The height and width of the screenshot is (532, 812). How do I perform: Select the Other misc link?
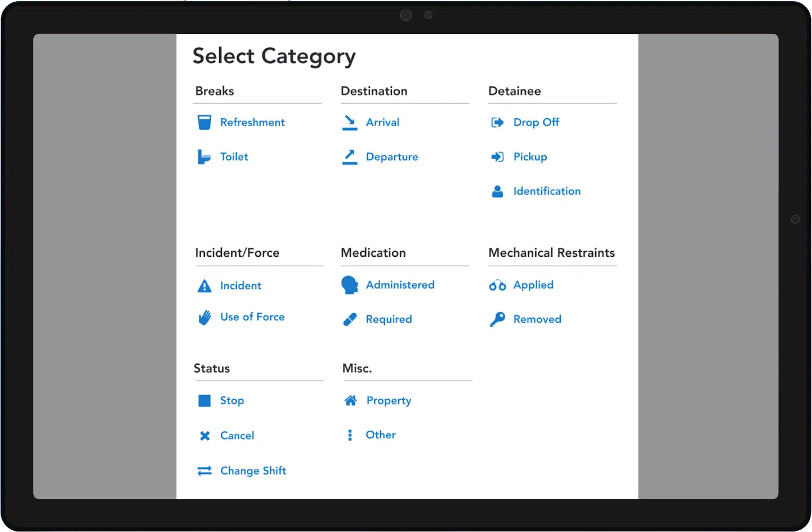tap(381, 435)
